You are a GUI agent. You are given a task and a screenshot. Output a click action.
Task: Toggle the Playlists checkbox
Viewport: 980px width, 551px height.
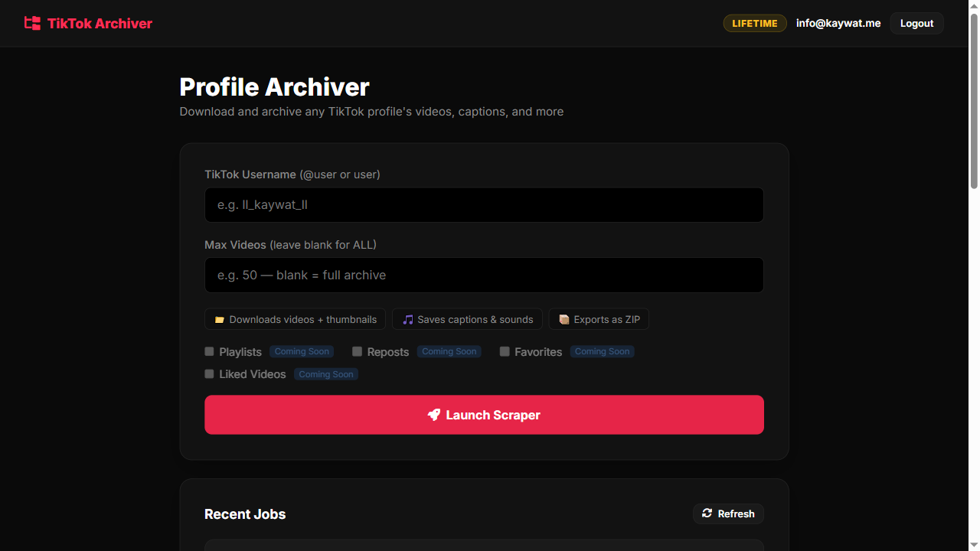pyautogui.click(x=209, y=351)
